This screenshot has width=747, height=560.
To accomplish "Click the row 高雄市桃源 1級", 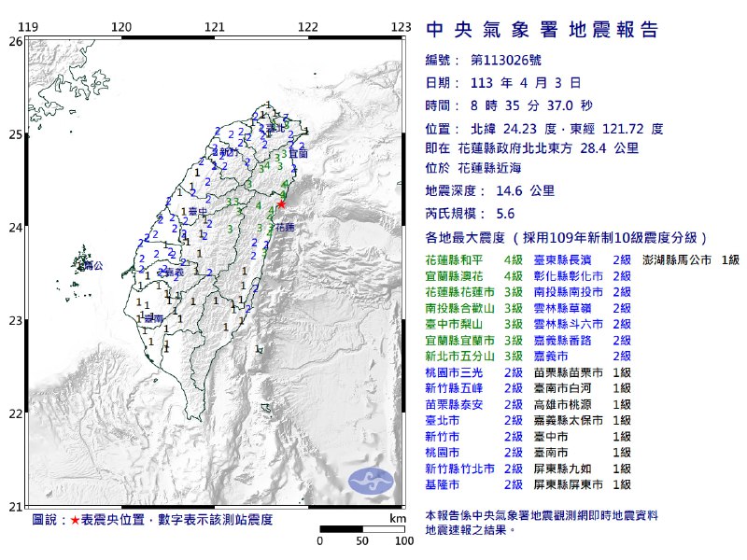I will tap(582, 405).
